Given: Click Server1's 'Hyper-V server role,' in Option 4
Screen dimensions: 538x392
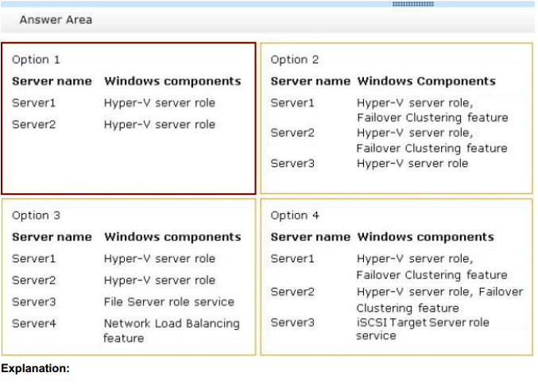Looking at the screenshot, I should pos(415,259).
